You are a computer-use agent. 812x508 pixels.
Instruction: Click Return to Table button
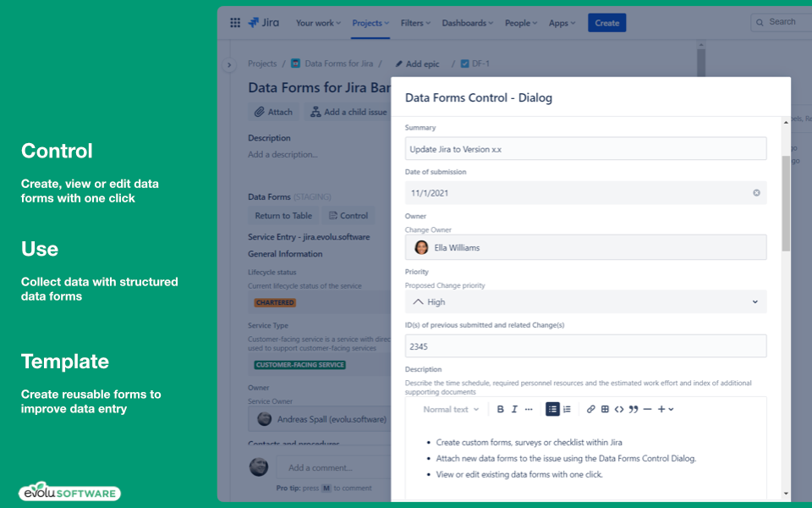click(283, 216)
